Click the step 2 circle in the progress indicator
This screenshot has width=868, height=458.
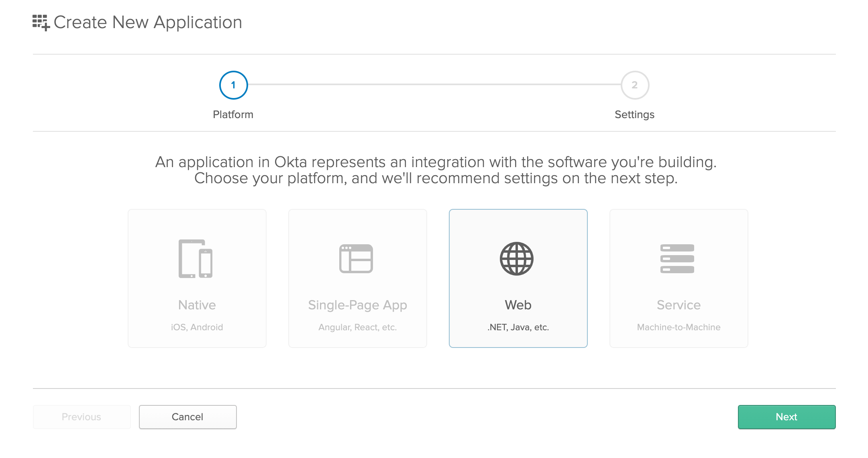tap(634, 85)
